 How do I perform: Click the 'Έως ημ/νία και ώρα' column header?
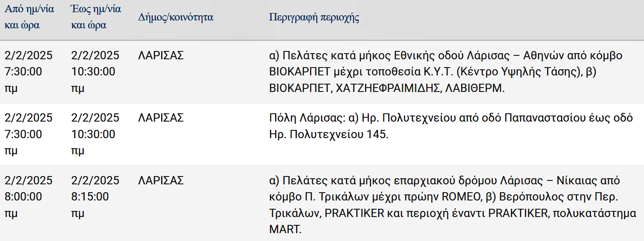point(96,17)
